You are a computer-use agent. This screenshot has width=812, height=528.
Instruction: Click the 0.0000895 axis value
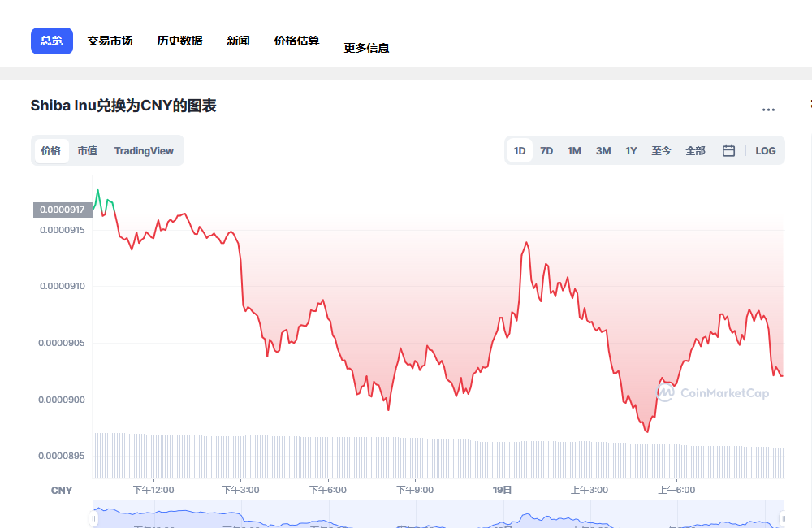click(62, 456)
